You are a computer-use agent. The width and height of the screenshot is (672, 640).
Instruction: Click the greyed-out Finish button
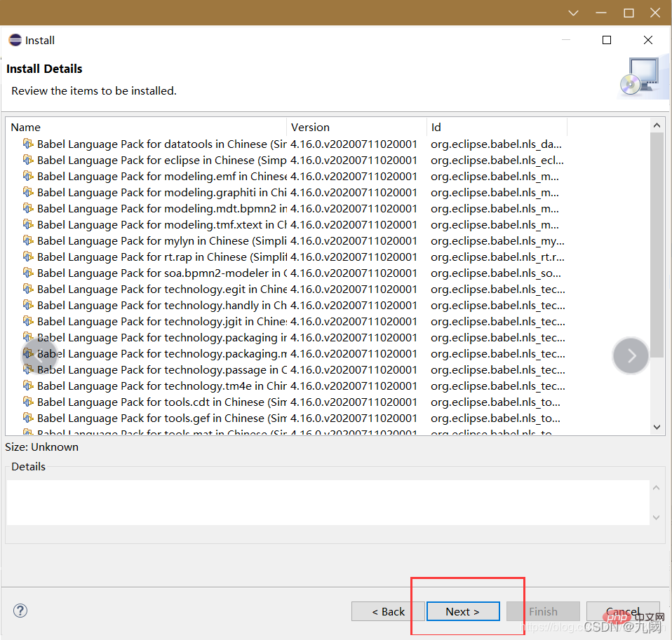pos(543,611)
